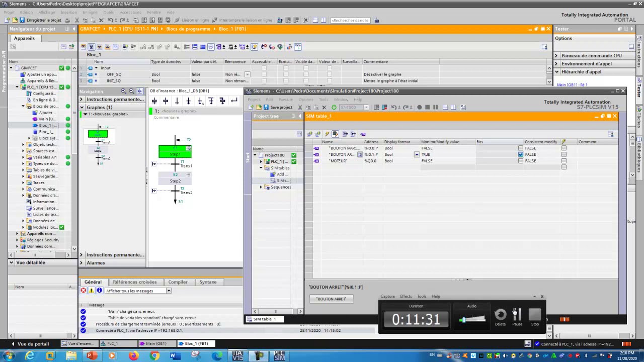Click the Rechercher dans le projet search field
644x362 pixels.
pos(350,20)
